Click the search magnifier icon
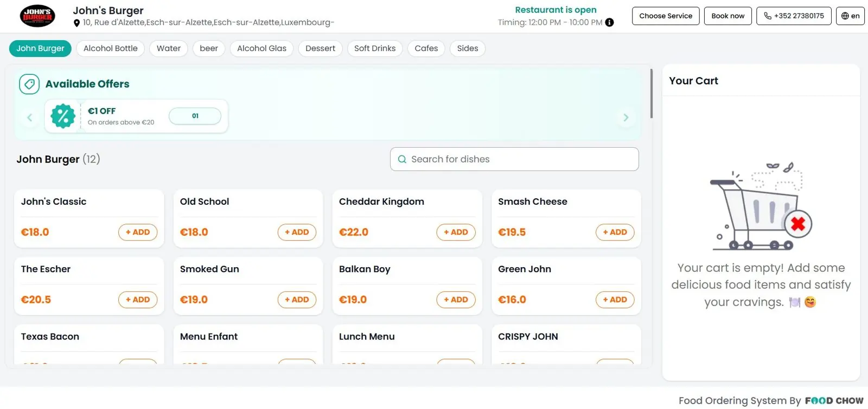Screen dimensions: 868x409 click(402, 159)
